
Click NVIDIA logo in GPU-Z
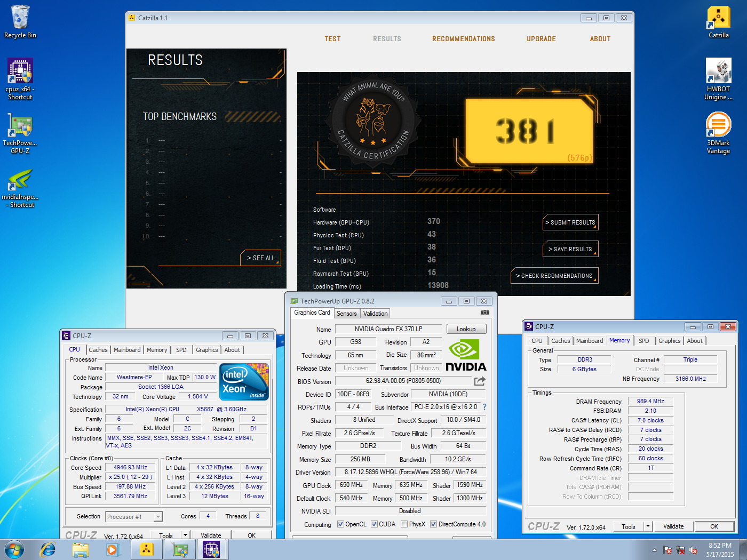click(x=466, y=355)
